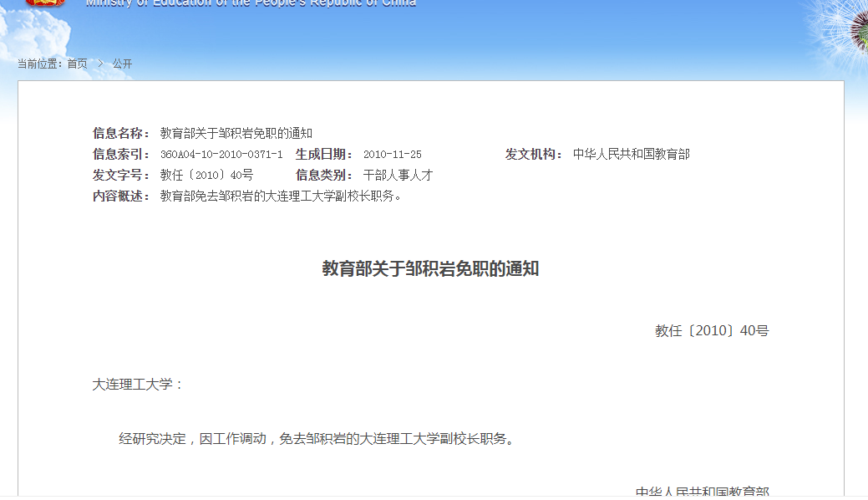868x500 pixels.
Task: Select document number 教任〔2010〕40号 in metadata
Action: pyautogui.click(x=207, y=175)
